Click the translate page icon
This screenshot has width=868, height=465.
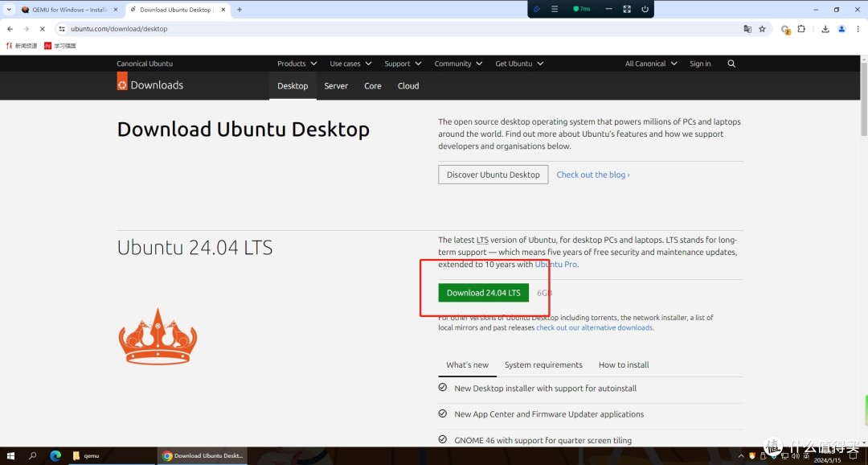tap(747, 29)
